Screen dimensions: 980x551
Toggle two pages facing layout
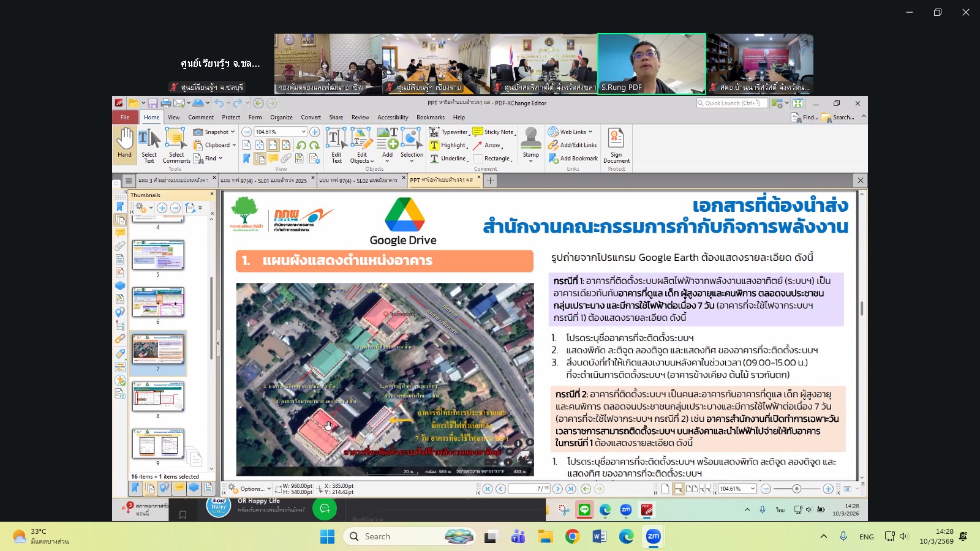coord(692,489)
